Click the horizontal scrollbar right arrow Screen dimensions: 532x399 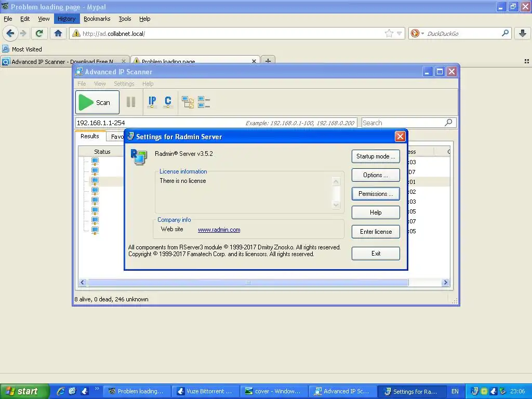tap(445, 282)
